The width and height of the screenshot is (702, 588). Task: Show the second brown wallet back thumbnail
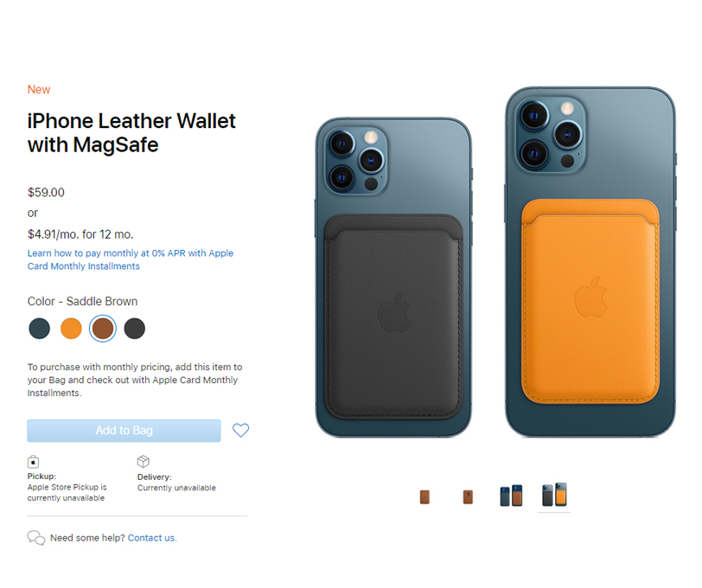click(x=468, y=497)
